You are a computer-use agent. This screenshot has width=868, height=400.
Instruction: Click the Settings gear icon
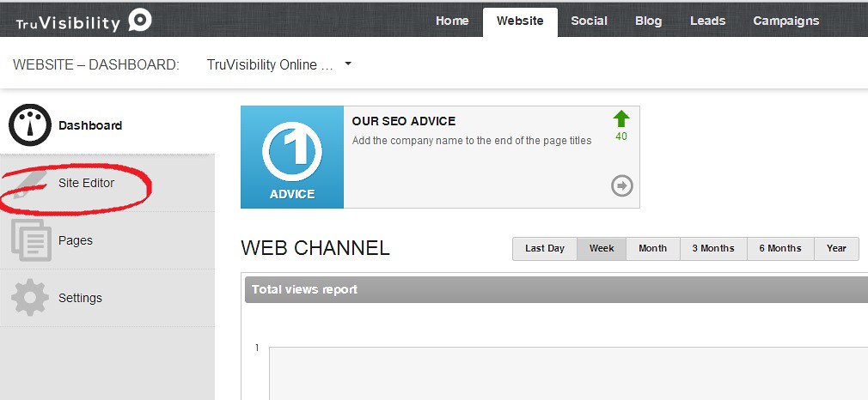tap(30, 298)
